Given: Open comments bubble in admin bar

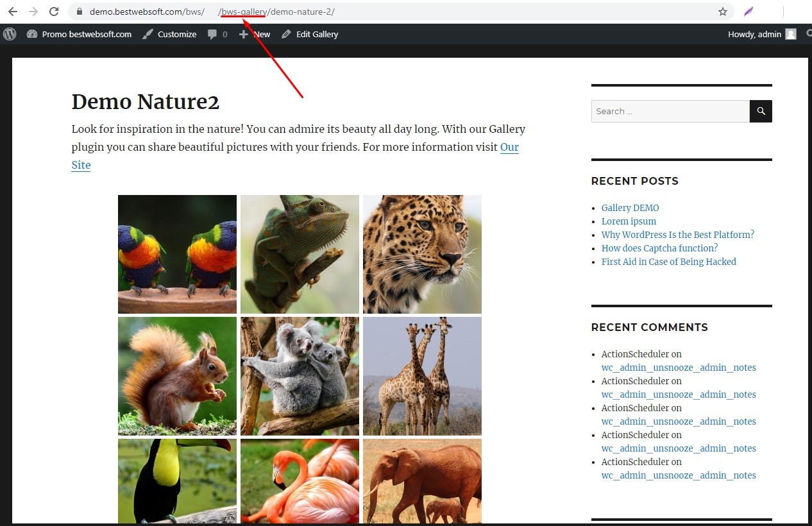Looking at the screenshot, I should coord(217,34).
